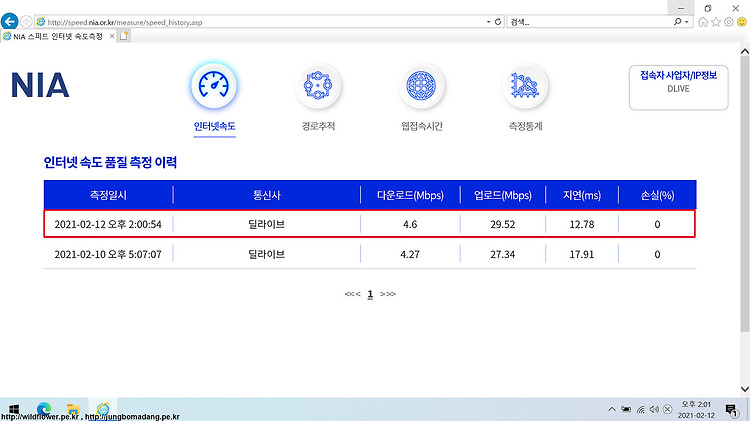
Task: Open the search provider dropdown arrow
Action: pyautogui.click(x=687, y=22)
